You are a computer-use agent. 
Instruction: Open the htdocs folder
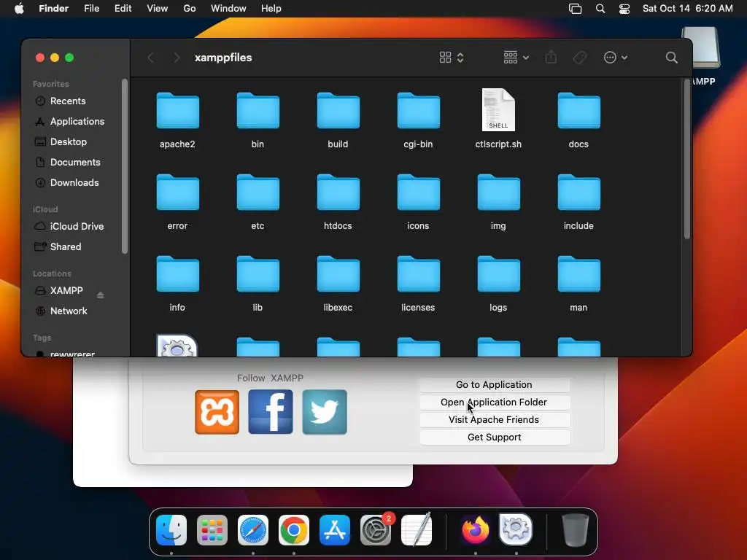[338, 192]
